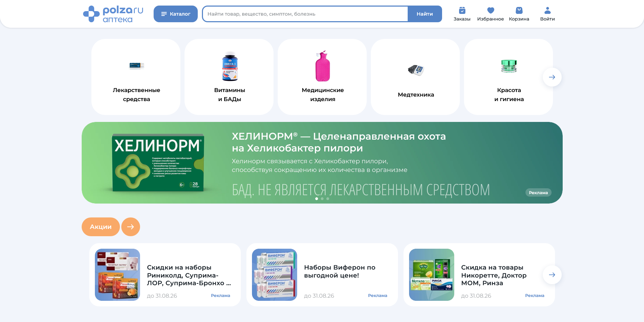Open the ХЕЛИНОРМ banner headline
644x322 pixels.
tap(339, 142)
